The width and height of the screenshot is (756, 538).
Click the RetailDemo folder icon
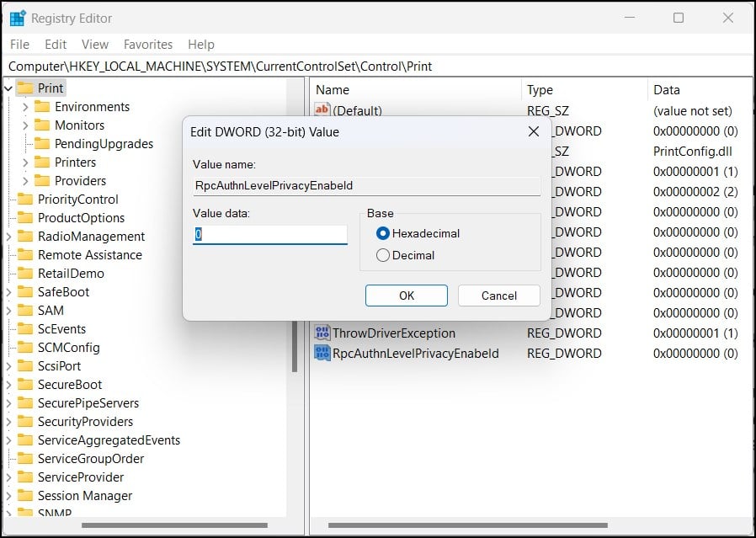pos(25,274)
